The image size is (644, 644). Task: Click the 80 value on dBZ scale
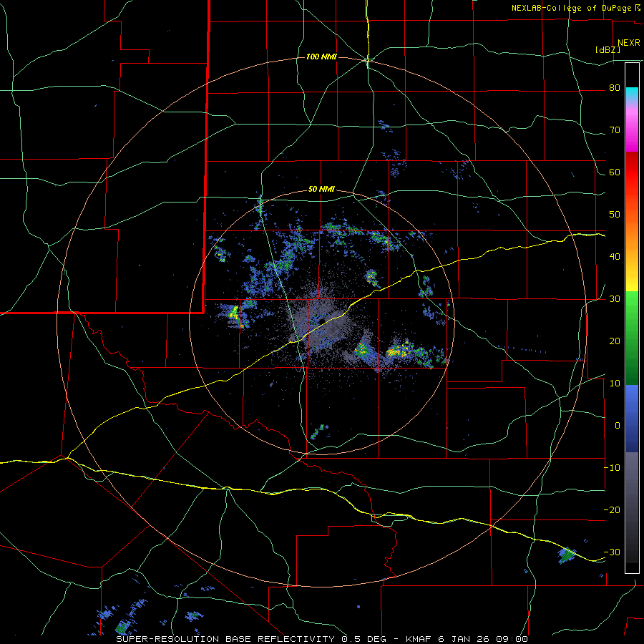coord(615,88)
